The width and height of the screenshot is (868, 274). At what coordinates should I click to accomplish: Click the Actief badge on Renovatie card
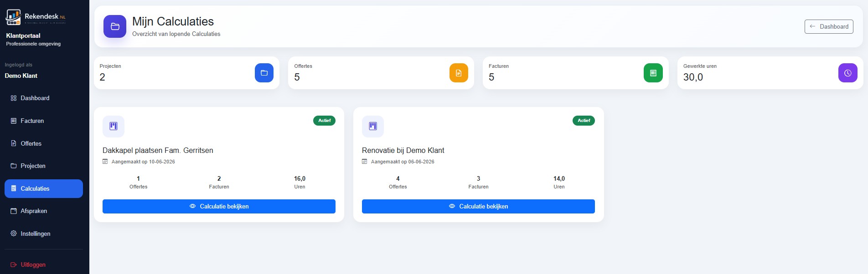[x=584, y=121]
